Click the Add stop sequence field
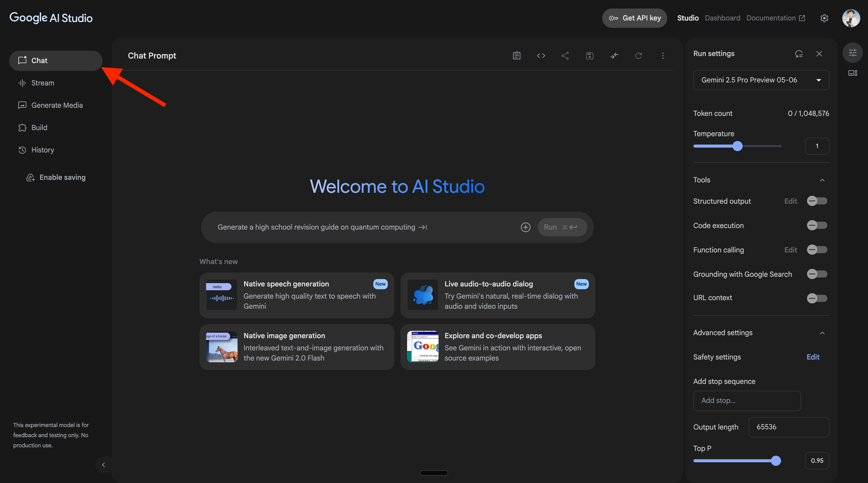The height and width of the screenshot is (483, 868). point(747,401)
